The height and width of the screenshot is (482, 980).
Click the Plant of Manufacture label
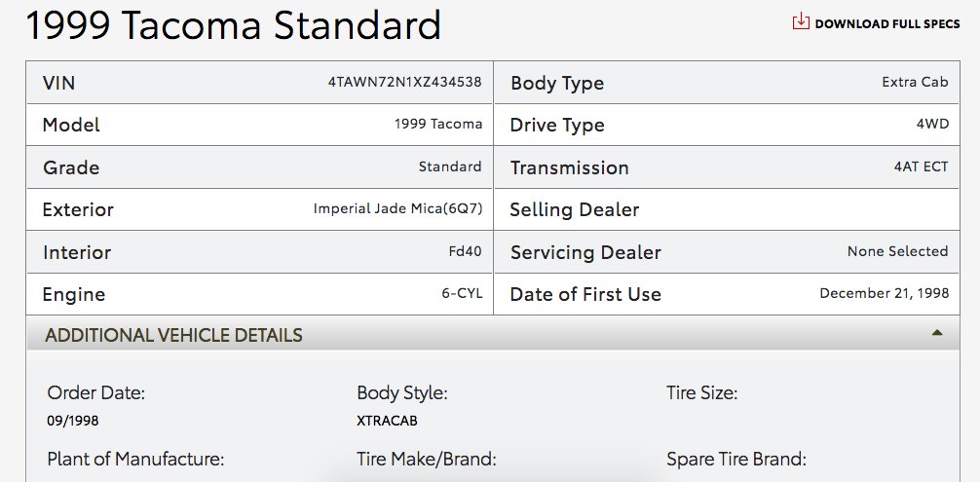click(135, 460)
